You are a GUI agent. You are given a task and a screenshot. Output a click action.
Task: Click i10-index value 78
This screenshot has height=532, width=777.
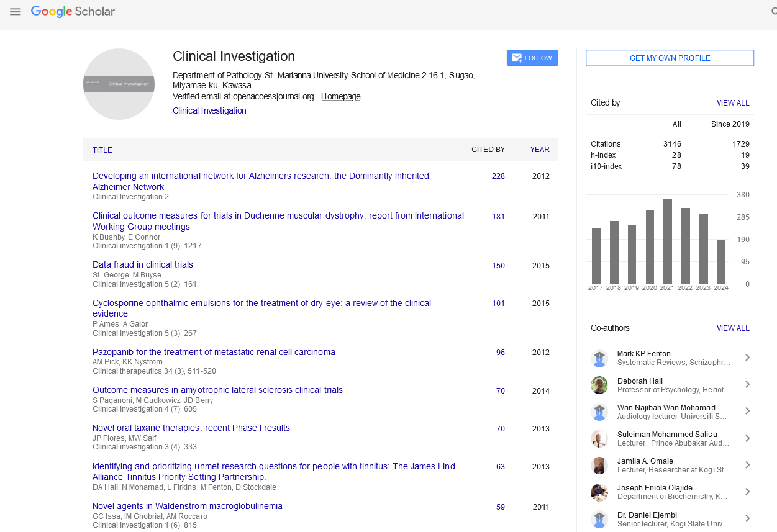click(676, 166)
